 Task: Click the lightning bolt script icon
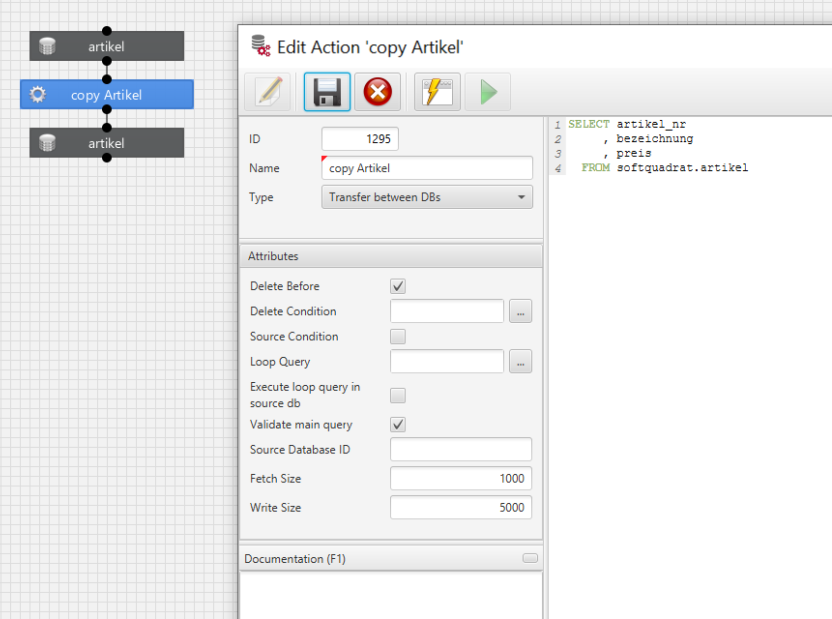(x=437, y=93)
